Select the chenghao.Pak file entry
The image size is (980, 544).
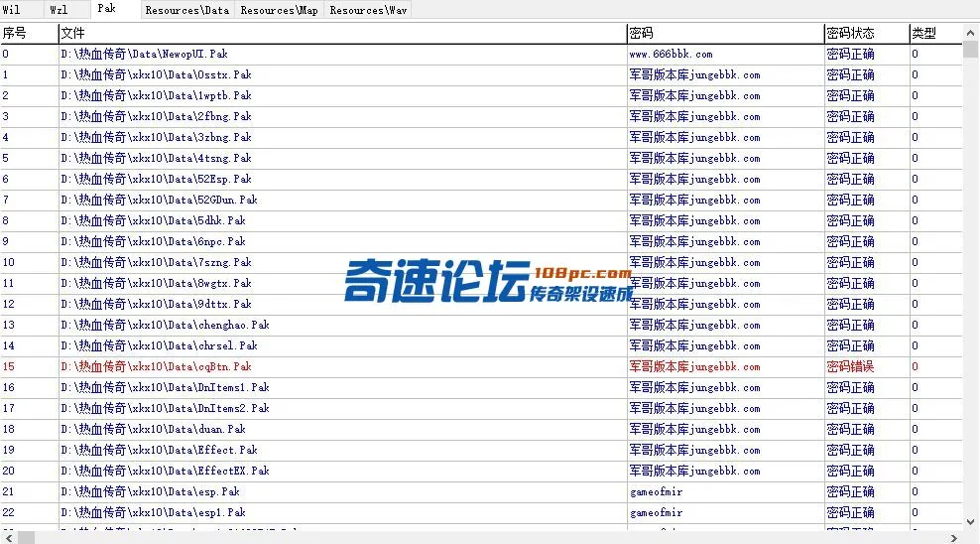(x=165, y=326)
